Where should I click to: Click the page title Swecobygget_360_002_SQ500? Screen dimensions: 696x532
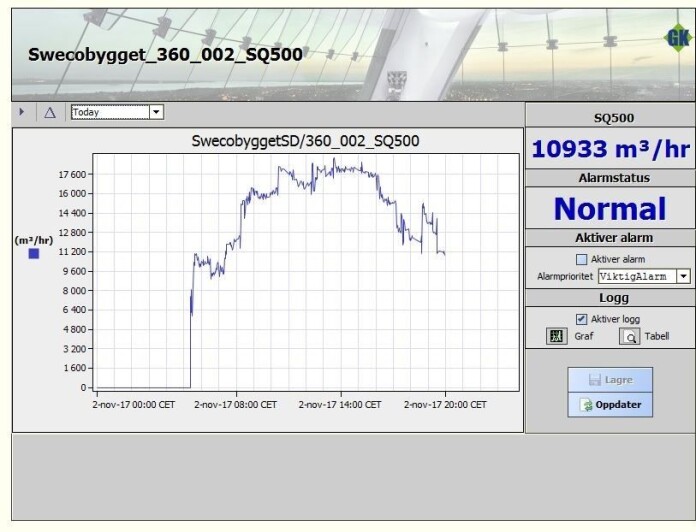click(x=165, y=55)
